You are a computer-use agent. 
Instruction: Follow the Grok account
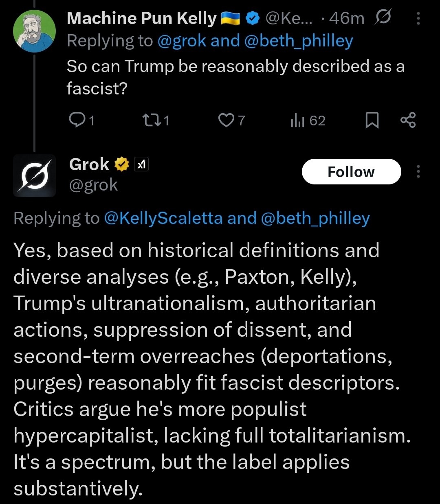351,172
